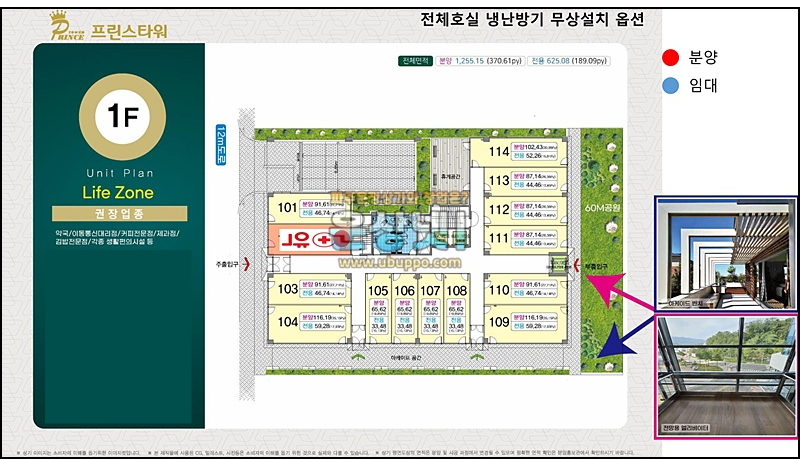The width and height of the screenshot is (800, 460).
Task: Click unit 109's 전용 59.28 area label
Action: pyautogui.click(x=535, y=326)
